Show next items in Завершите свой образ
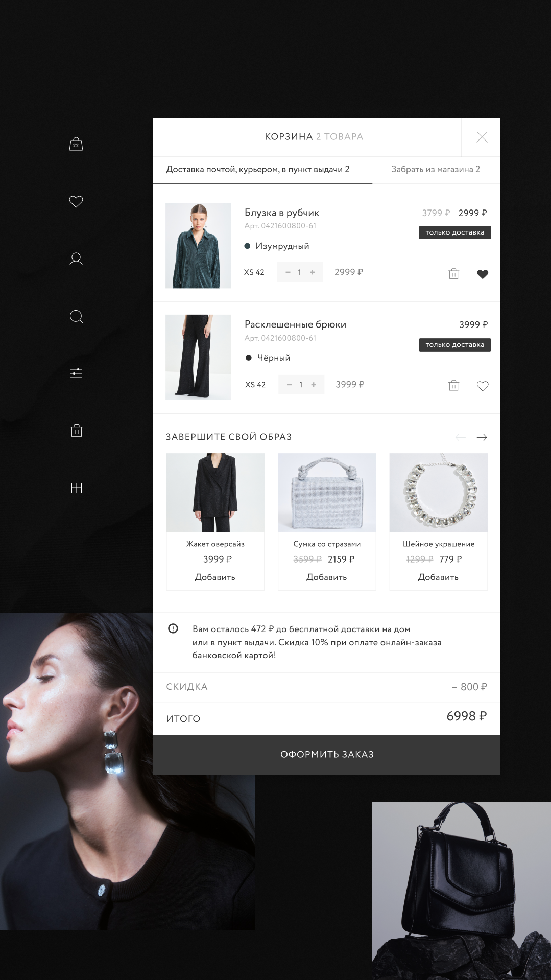The image size is (551, 980). click(482, 437)
